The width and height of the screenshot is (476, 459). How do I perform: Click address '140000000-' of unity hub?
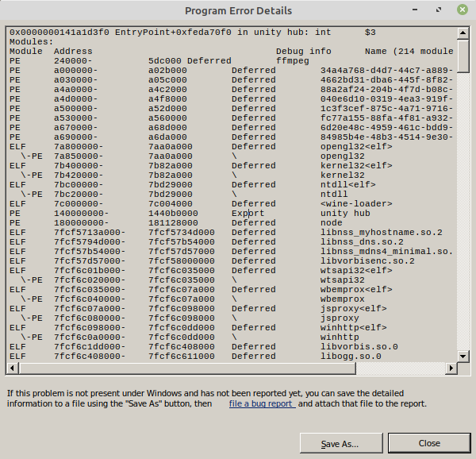(82, 214)
